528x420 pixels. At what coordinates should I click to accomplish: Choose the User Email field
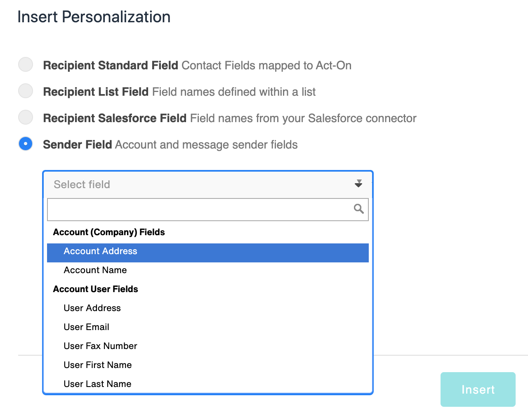[x=208, y=327]
